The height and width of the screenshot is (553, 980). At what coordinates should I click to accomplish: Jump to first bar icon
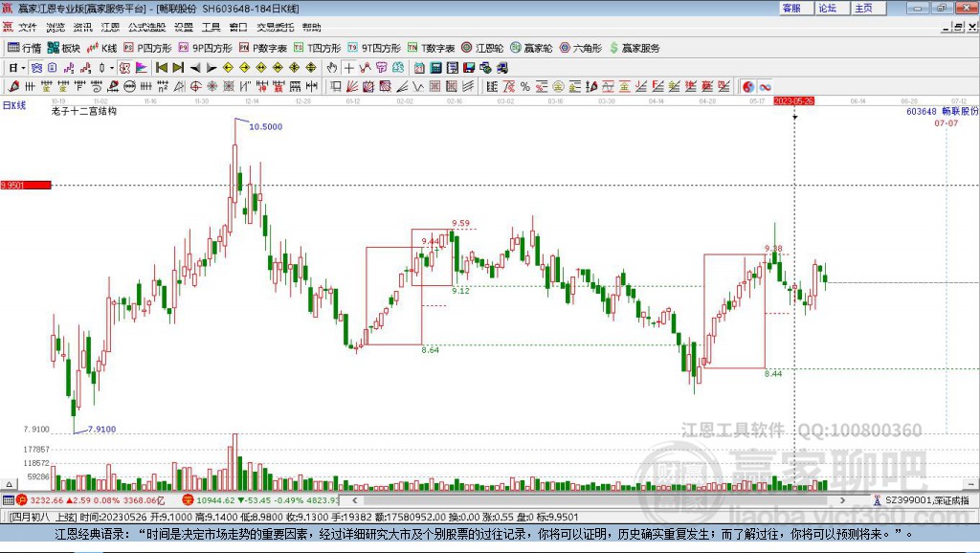point(161,68)
